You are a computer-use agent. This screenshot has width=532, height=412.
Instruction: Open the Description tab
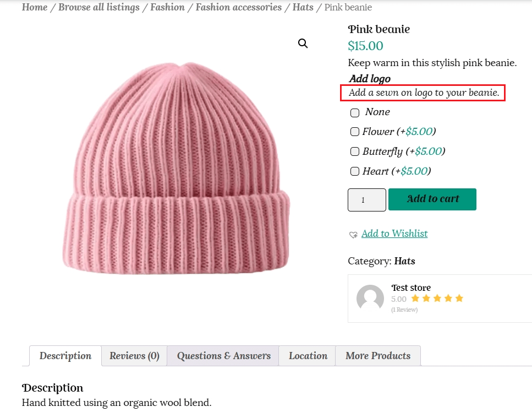coord(65,356)
